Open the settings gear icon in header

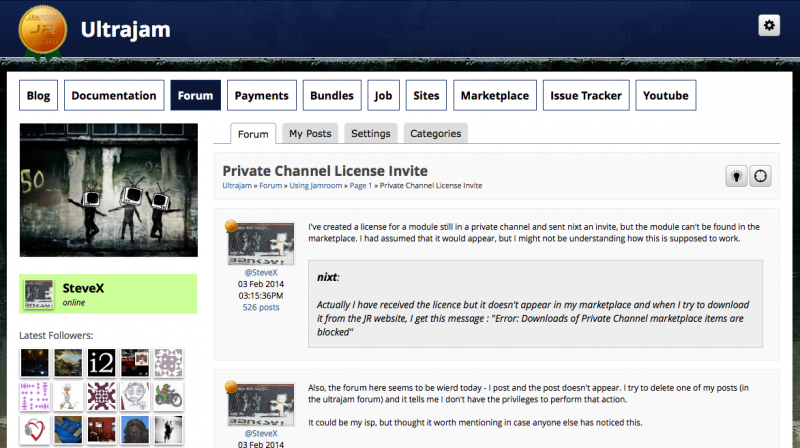click(x=769, y=25)
